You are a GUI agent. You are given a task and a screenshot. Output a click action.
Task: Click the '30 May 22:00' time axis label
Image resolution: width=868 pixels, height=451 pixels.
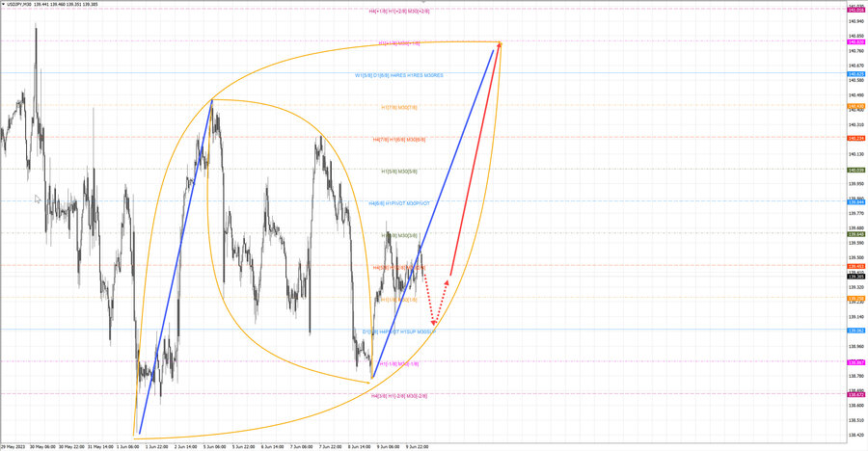coord(71,446)
